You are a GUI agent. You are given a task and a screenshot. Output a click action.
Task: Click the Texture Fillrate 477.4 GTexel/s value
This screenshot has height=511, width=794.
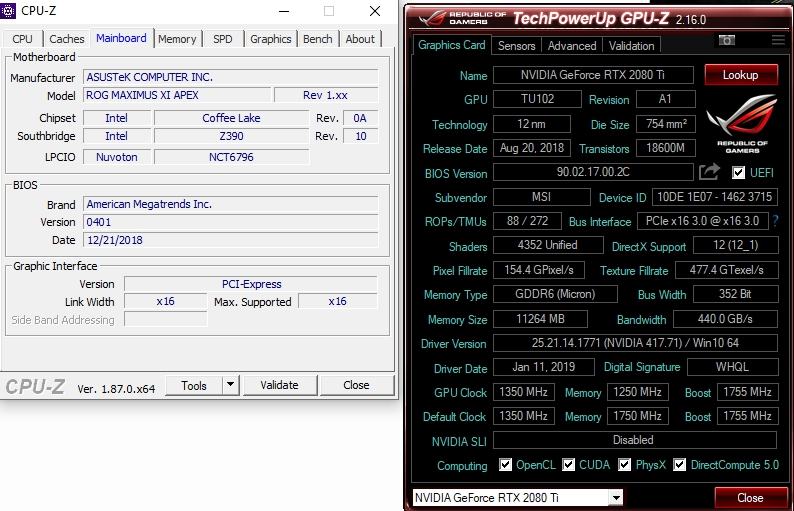tap(727, 270)
